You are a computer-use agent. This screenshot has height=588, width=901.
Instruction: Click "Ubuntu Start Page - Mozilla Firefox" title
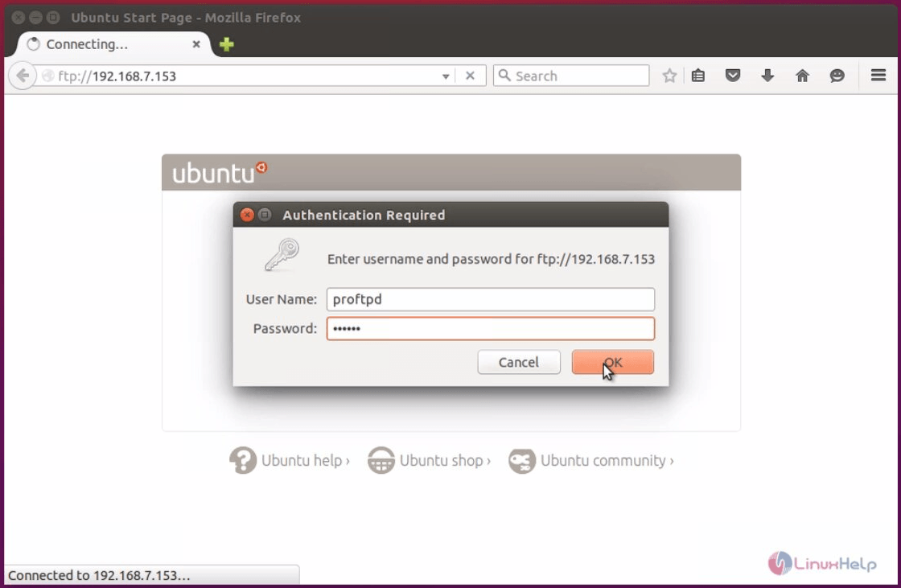pos(186,18)
